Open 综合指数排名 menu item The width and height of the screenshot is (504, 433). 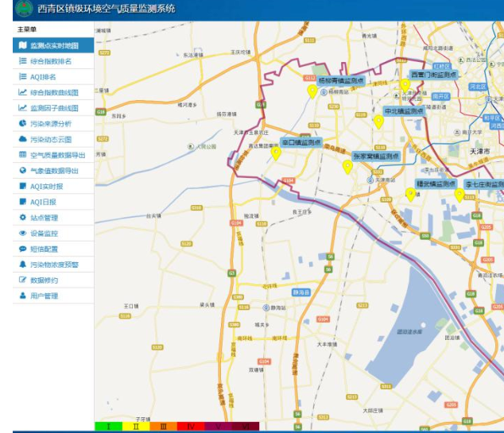pyautogui.click(x=50, y=61)
